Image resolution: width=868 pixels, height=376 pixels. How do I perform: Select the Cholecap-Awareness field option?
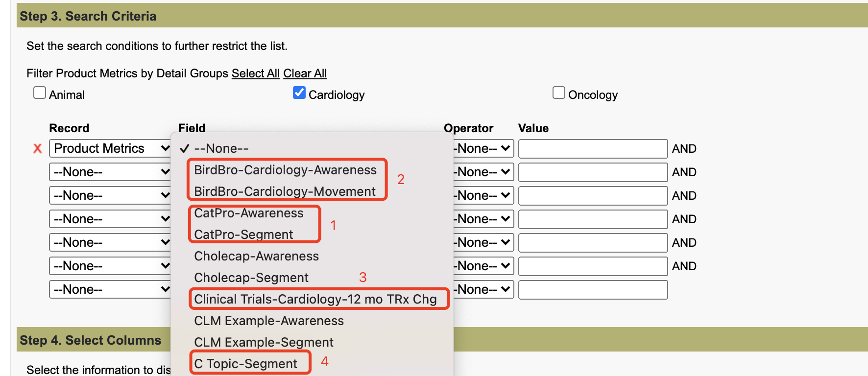[x=256, y=256]
